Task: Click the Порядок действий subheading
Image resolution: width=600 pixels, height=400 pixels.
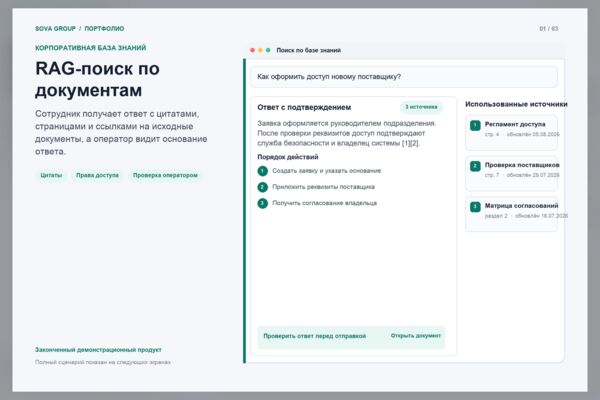Action: click(x=288, y=157)
